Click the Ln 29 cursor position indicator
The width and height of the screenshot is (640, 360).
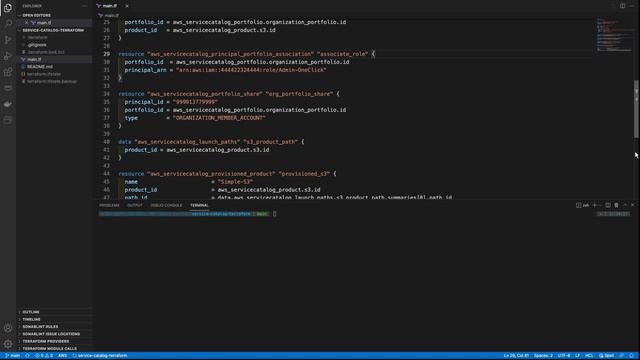click(x=516, y=356)
